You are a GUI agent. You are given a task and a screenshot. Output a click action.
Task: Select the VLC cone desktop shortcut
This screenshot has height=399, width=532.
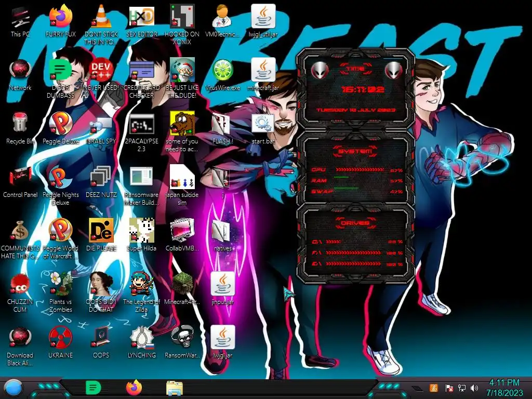coord(101,24)
